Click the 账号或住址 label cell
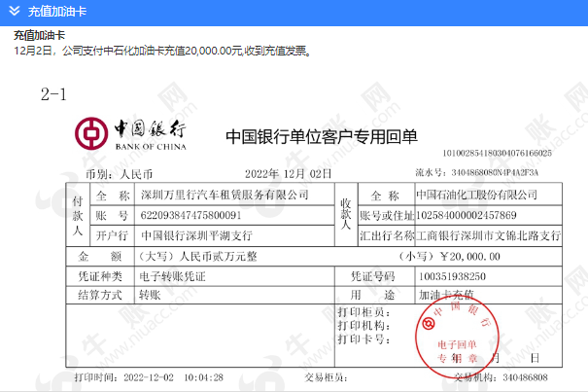 [x=387, y=215]
